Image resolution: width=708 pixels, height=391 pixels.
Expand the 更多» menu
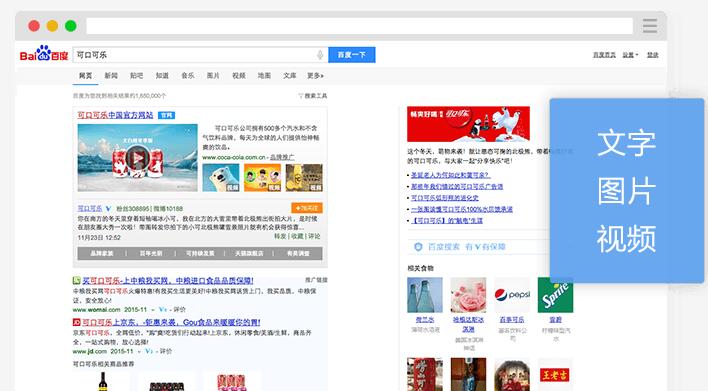click(316, 76)
